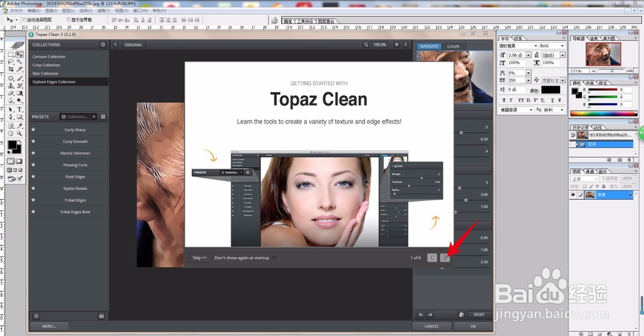Open the Collections settings gear

coord(102,44)
